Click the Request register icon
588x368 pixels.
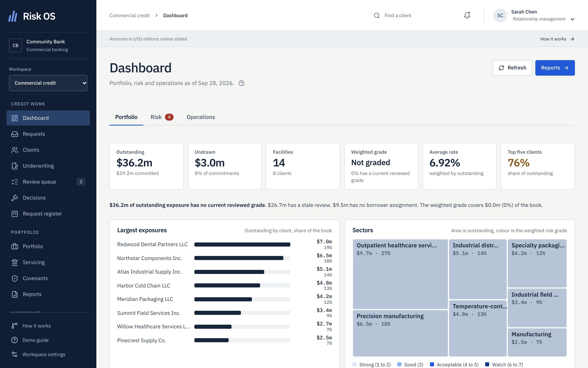15,214
